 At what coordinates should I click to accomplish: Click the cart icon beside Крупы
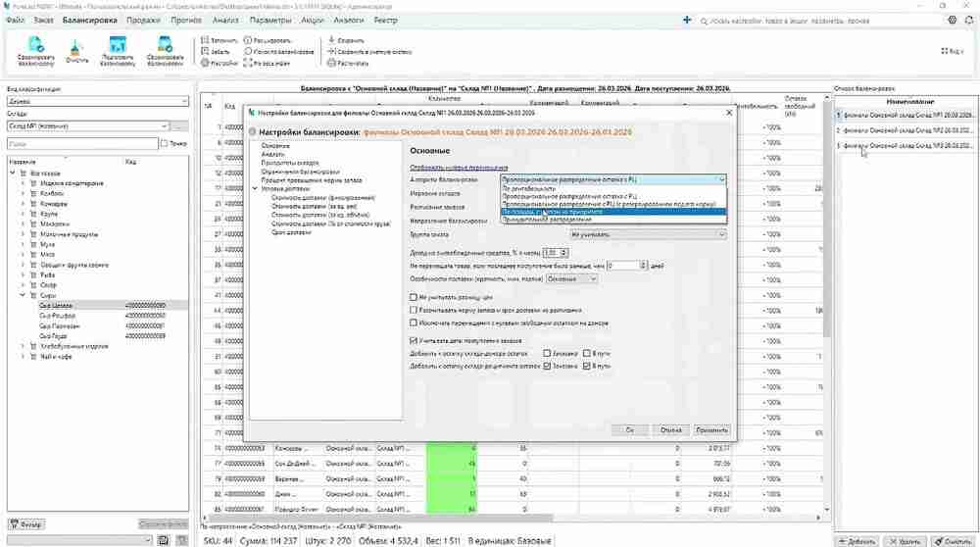pos(33,214)
